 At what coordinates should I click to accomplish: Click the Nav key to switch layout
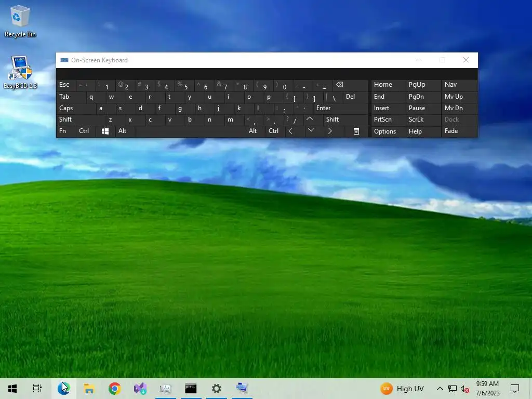point(459,85)
